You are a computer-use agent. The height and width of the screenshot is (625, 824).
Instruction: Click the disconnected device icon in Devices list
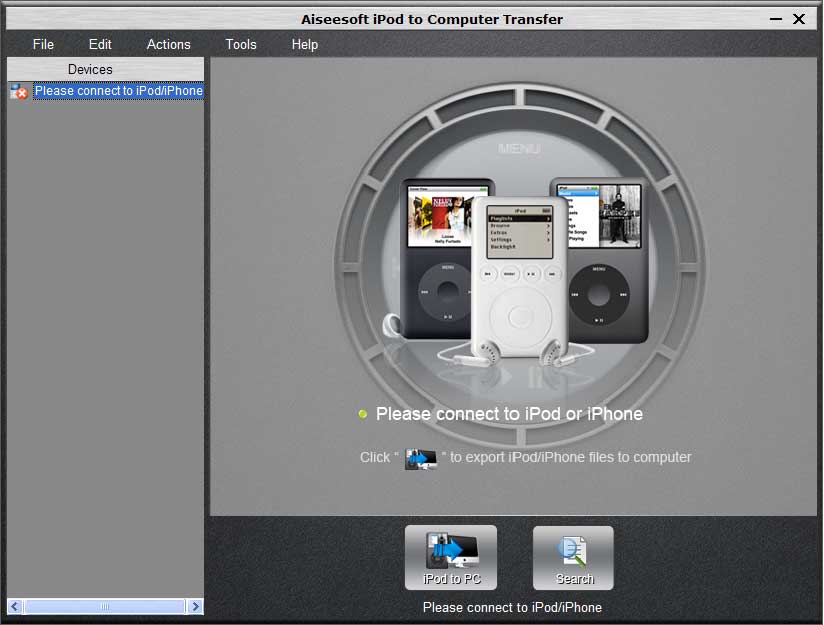tap(19, 91)
